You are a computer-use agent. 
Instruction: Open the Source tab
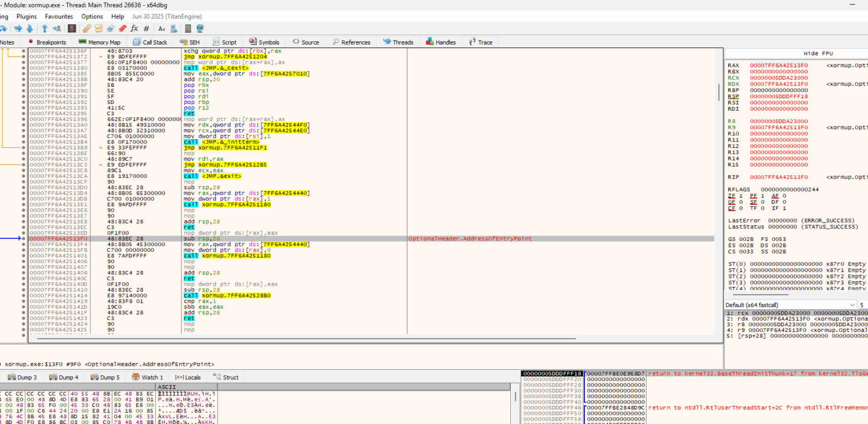[306, 42]
